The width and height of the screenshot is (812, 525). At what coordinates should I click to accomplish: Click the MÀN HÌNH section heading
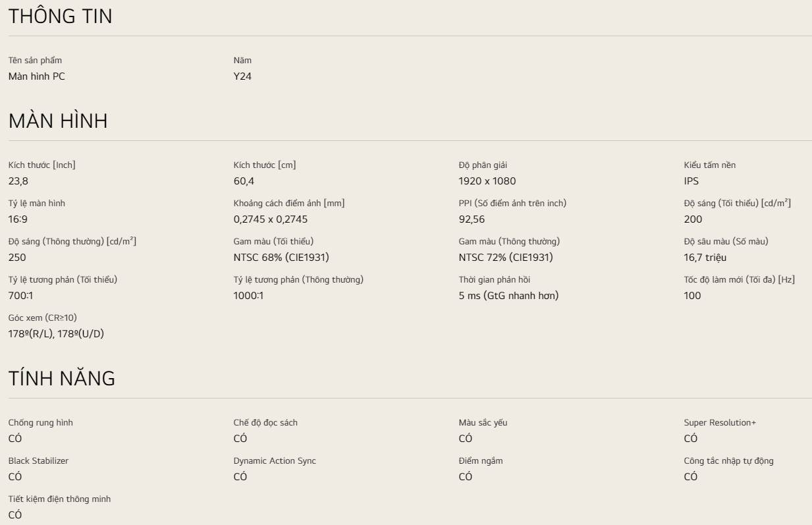58,121
